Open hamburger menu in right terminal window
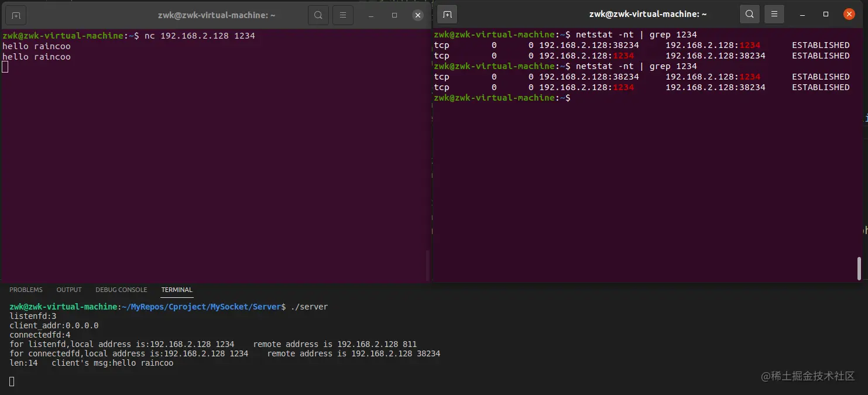 774,14
